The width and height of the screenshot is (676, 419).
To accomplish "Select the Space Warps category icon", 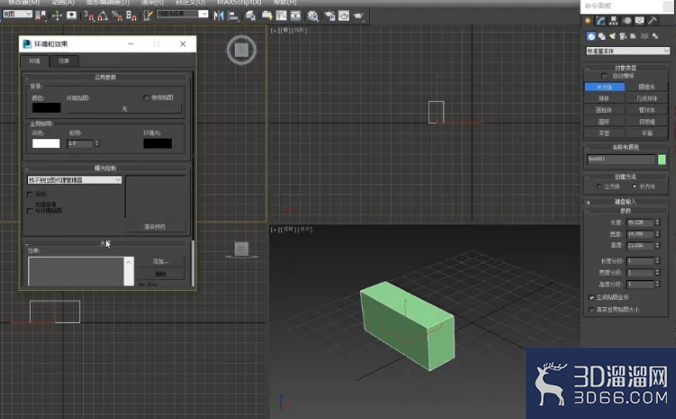I will pos(645,37).
